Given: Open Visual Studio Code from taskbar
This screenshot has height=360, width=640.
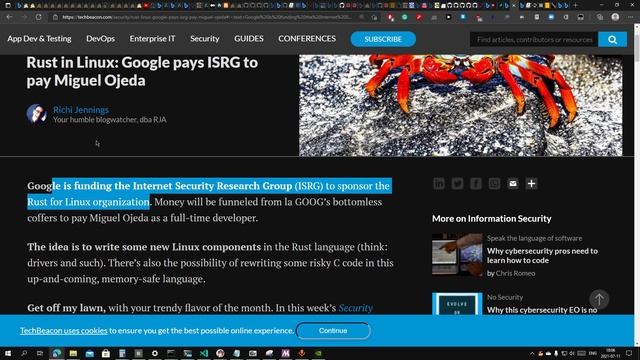Looking at the screenshot, I should click(204, 353).
